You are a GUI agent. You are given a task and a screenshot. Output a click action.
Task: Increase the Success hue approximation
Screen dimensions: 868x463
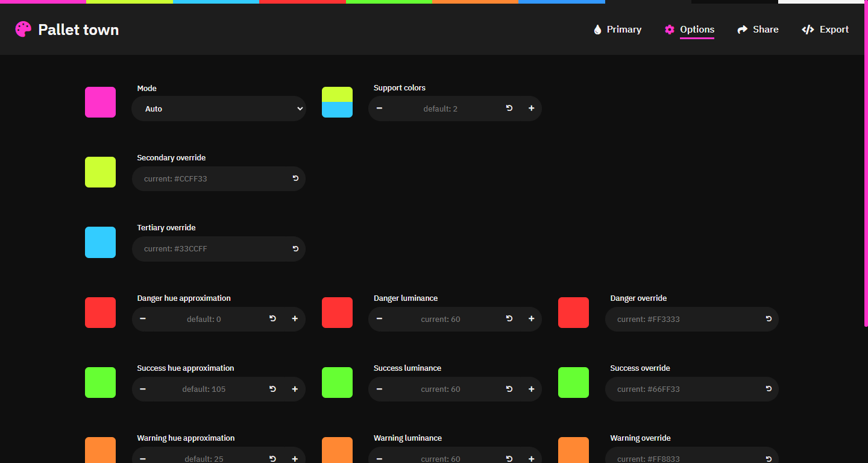click(x=295, y=389)
